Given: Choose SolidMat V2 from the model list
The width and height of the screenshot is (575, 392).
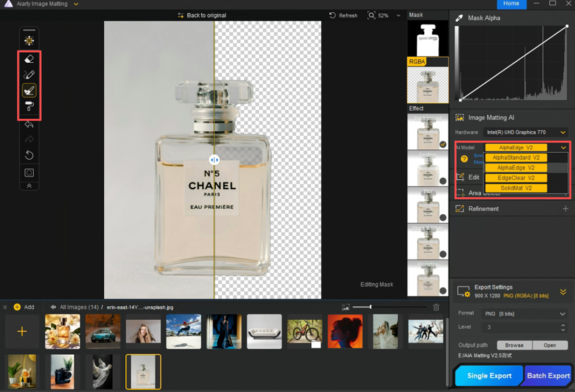Looking at the screenshot, I should pos(516,188).
